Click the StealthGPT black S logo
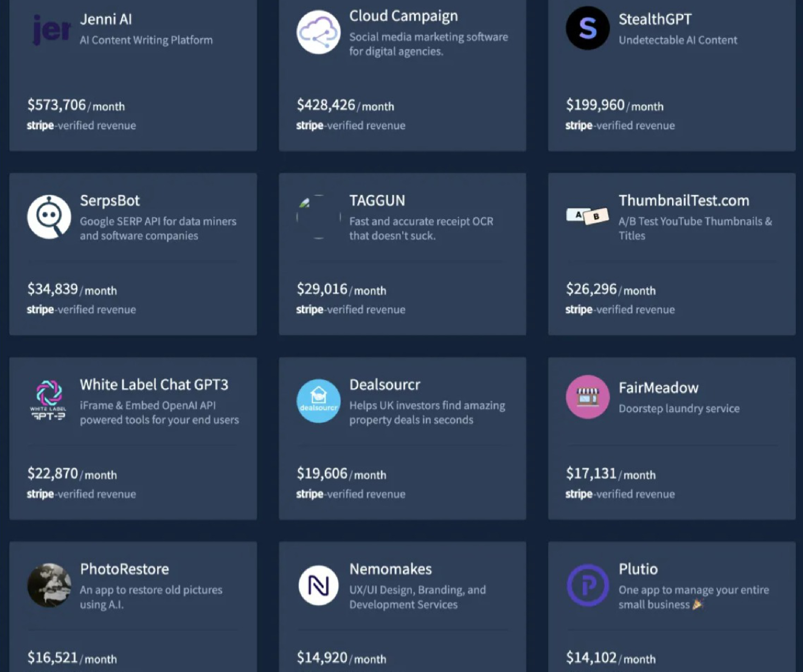This screenshot has width=803, height=672. pos(587,28)
